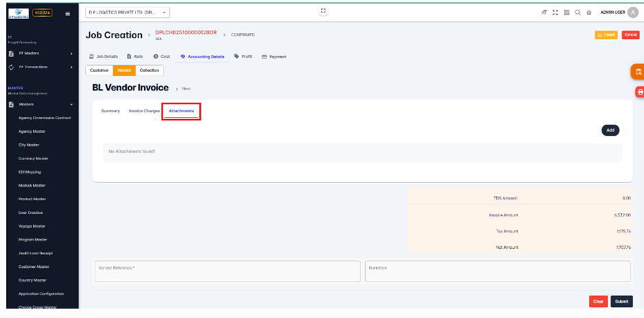Click the red print floating icon
Screen dimensions: 644x318
(x=639, y=92)
